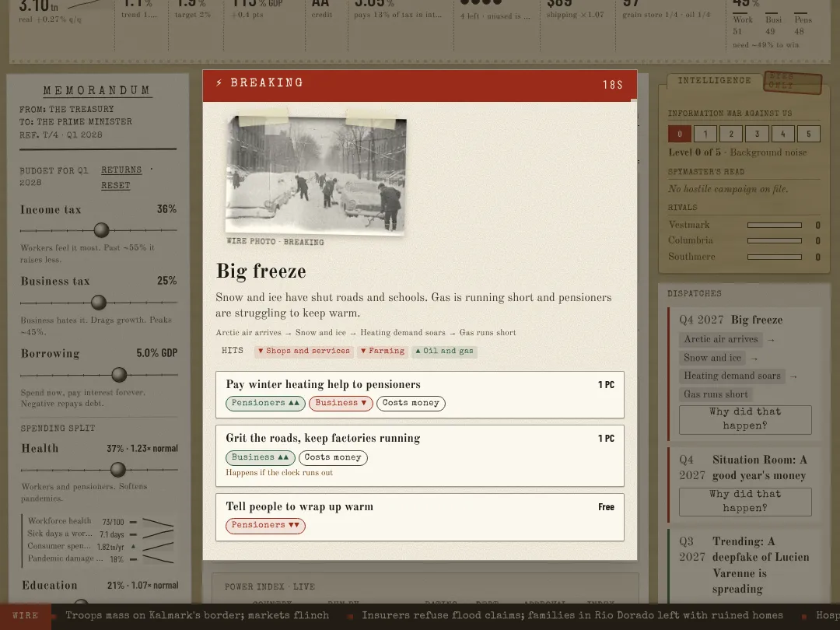Click the Business tax slider handle

pos(99,302)
